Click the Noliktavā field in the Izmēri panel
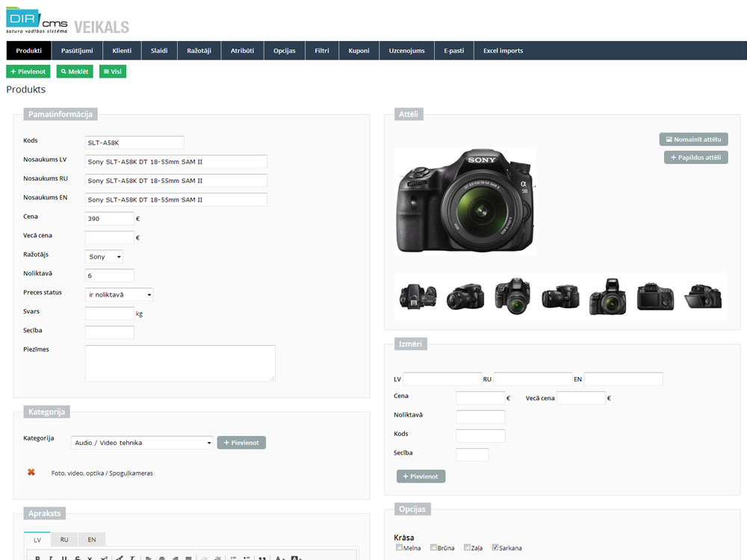The width and height of the screenshot is (747, 560). pos(480,417)
